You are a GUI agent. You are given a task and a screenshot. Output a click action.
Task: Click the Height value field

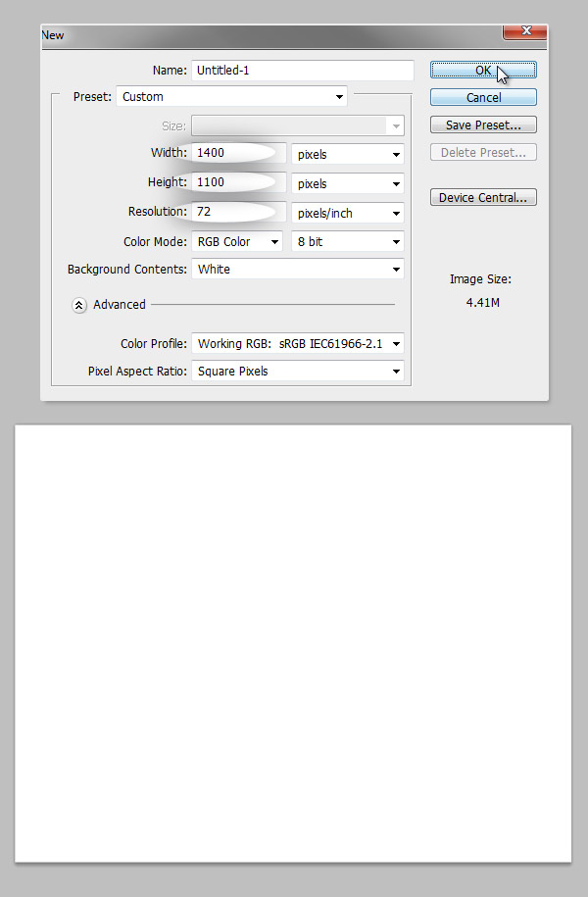point(238,182)
